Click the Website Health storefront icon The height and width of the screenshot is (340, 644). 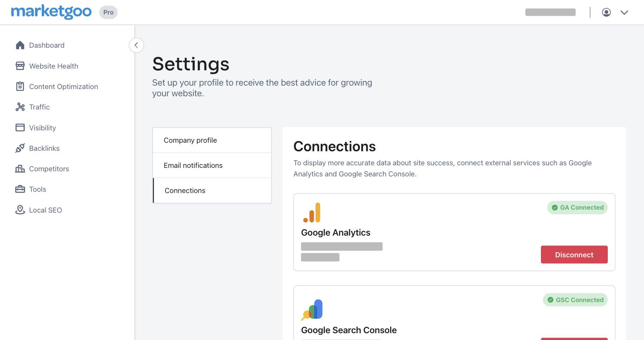tap(20, 66)
